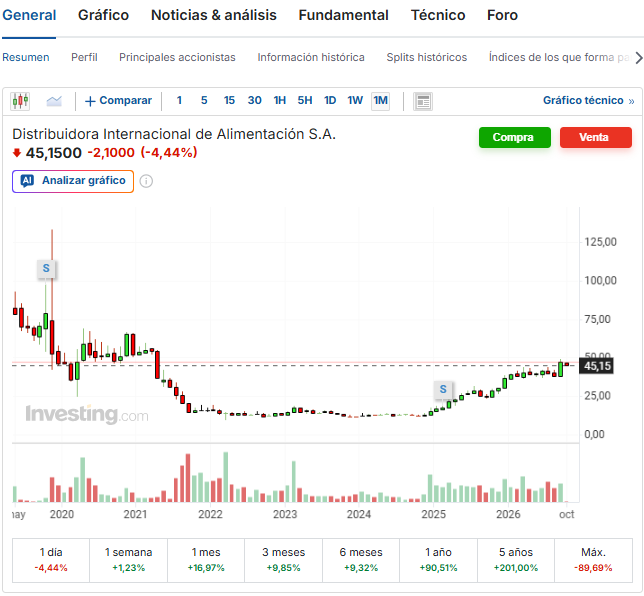Select the 1H interval
644x596 pixels.
280,101
